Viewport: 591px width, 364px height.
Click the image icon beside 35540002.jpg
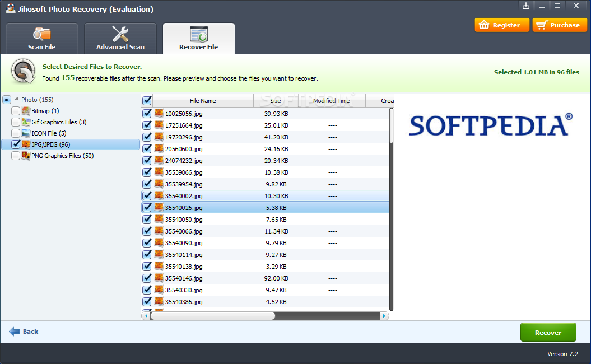coord(159,195)
